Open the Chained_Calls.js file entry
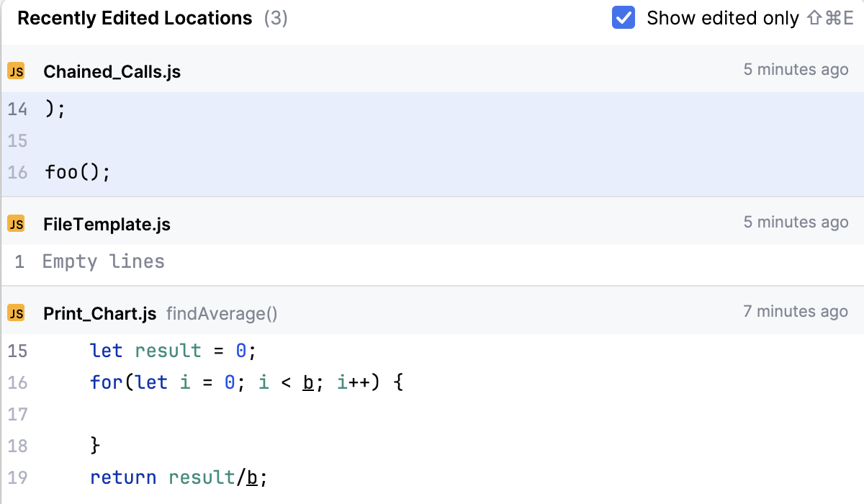Viewport: 864px width, 504px height. (112, 71)
